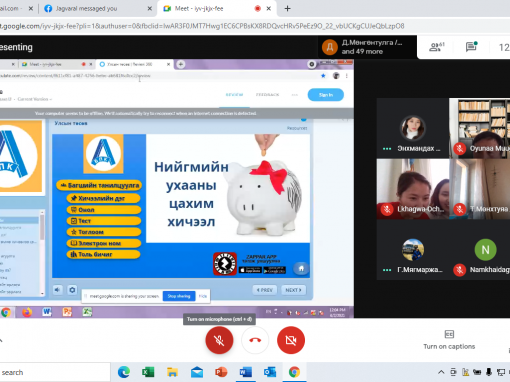Turn on microphone button

(219, 340)
